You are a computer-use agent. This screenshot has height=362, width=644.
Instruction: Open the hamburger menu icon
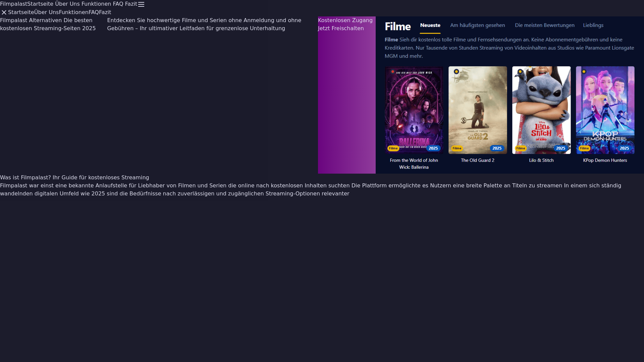[x=141, y=4]
